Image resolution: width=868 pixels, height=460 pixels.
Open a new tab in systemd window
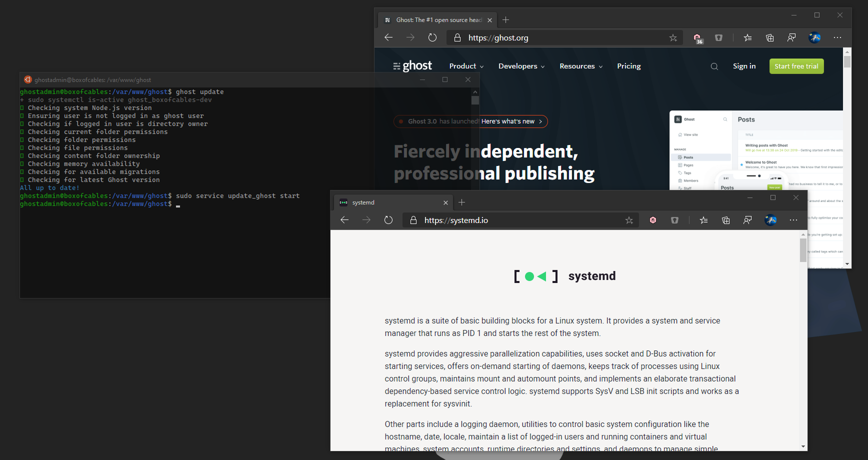[461, 202]
